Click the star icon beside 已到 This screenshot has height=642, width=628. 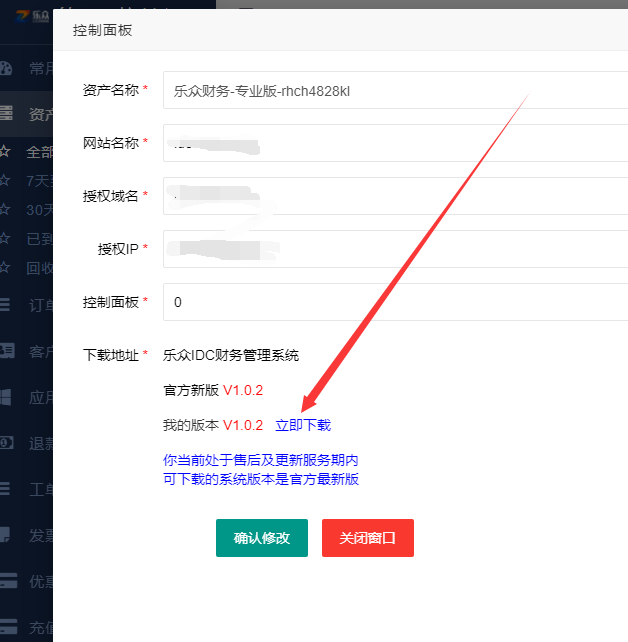(5, 238)
